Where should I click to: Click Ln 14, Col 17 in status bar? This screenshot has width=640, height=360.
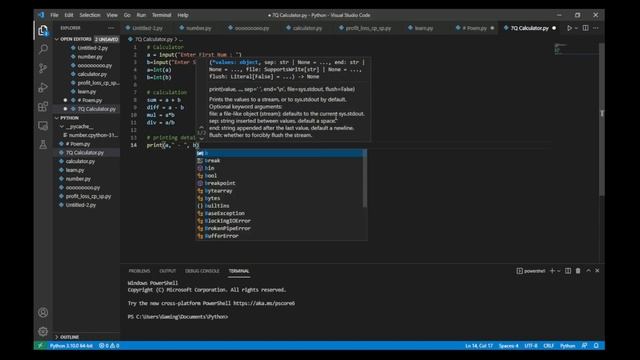pyautogui.click(x=479, y=346)
